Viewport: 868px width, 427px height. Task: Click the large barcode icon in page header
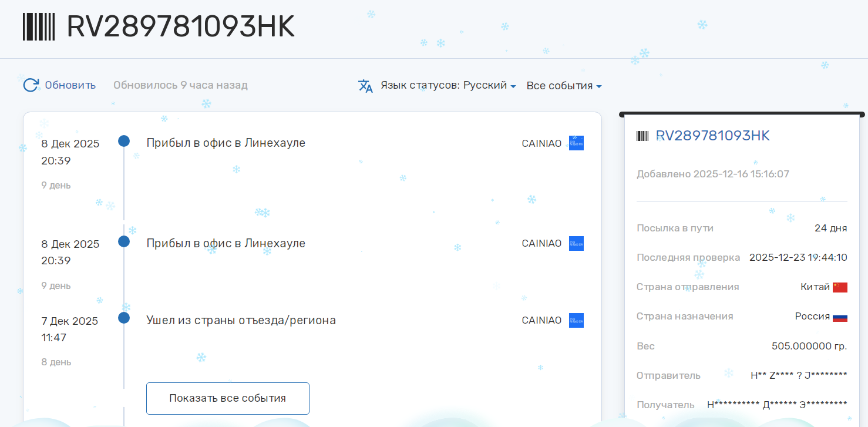[39, 26]
